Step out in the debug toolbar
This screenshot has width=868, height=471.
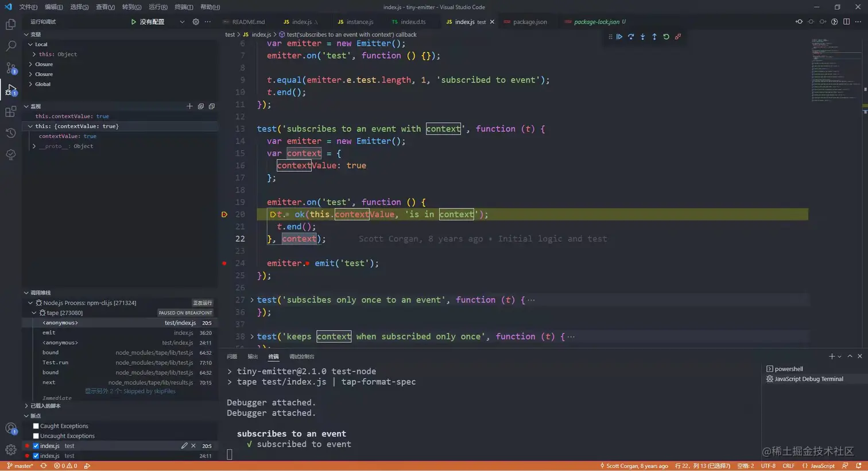654,37
